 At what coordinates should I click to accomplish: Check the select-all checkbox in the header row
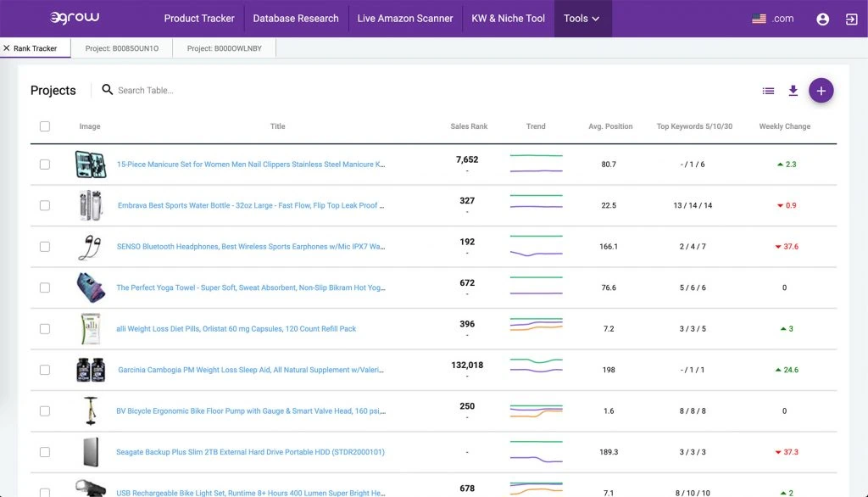[x=45, y=126]
